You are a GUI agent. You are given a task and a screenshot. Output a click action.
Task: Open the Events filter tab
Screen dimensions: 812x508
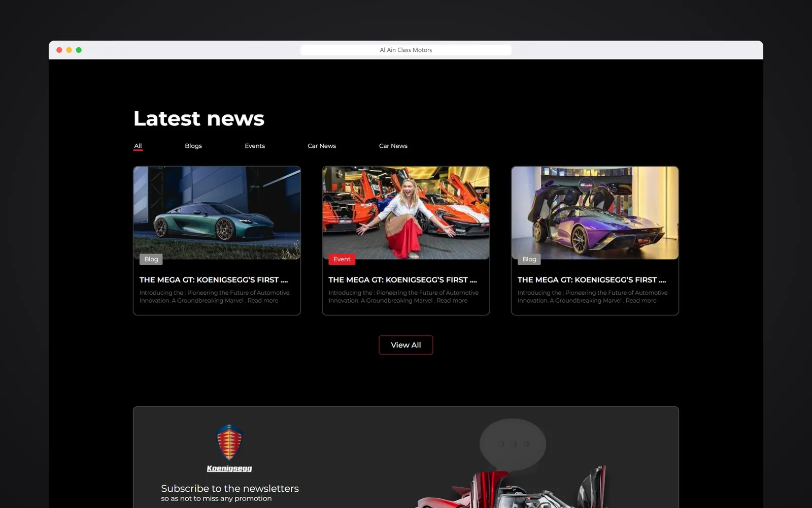255,146
